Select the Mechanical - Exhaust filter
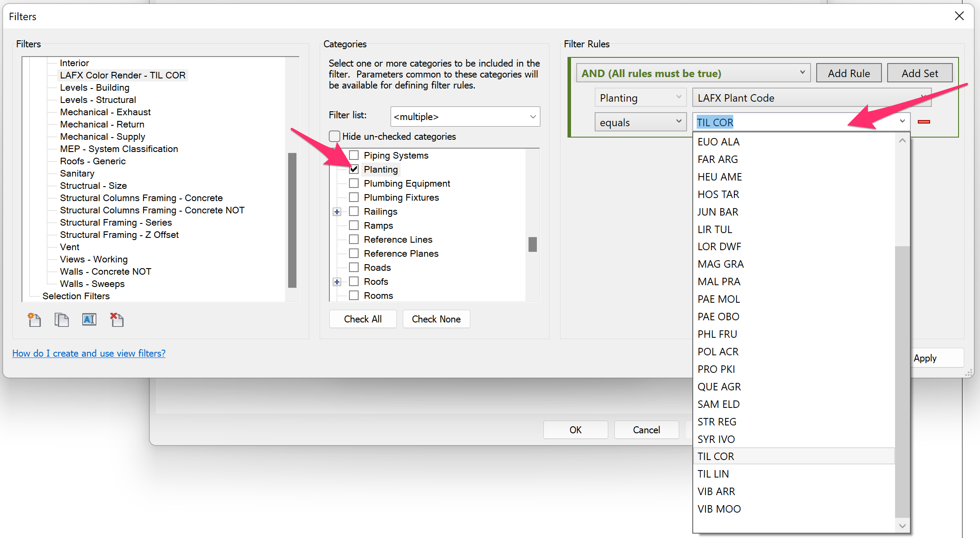Screen dimensions: 980x538 [105, 112]
